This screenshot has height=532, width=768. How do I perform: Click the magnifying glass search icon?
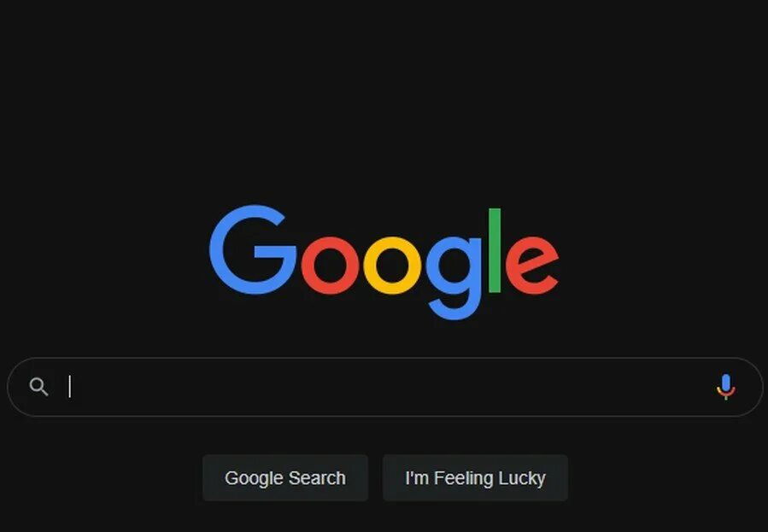pos(38,387)
